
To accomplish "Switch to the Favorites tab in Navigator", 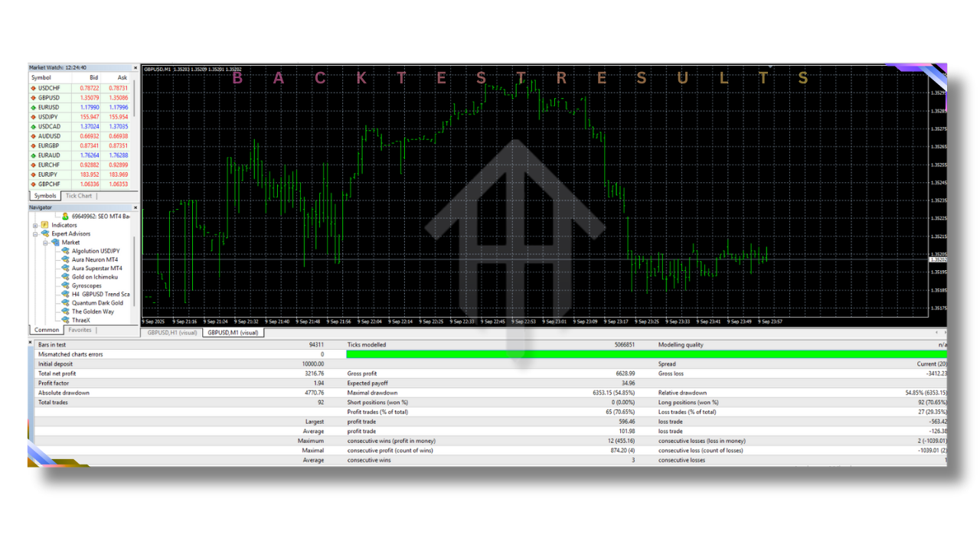I will tap(80, 330).
